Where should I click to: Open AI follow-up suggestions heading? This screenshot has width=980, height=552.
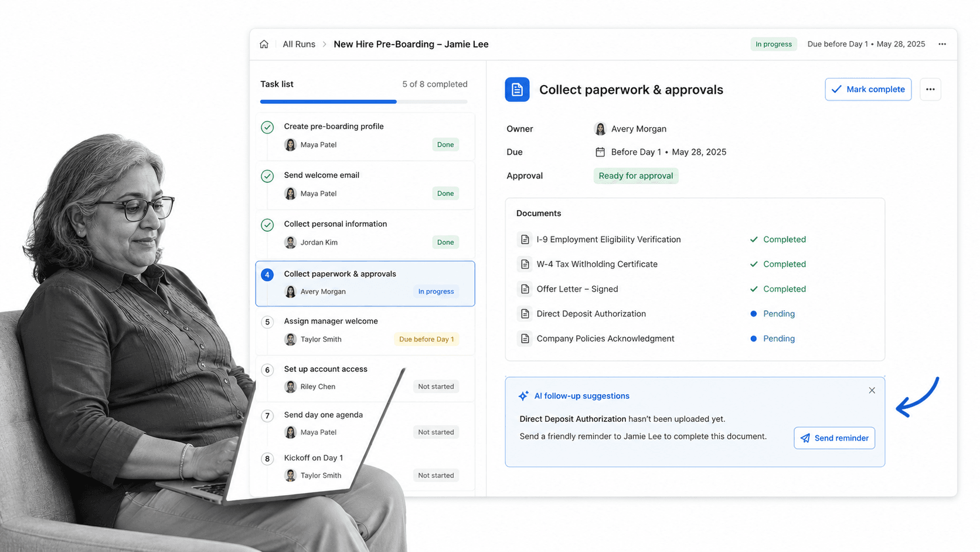[581, 396]
